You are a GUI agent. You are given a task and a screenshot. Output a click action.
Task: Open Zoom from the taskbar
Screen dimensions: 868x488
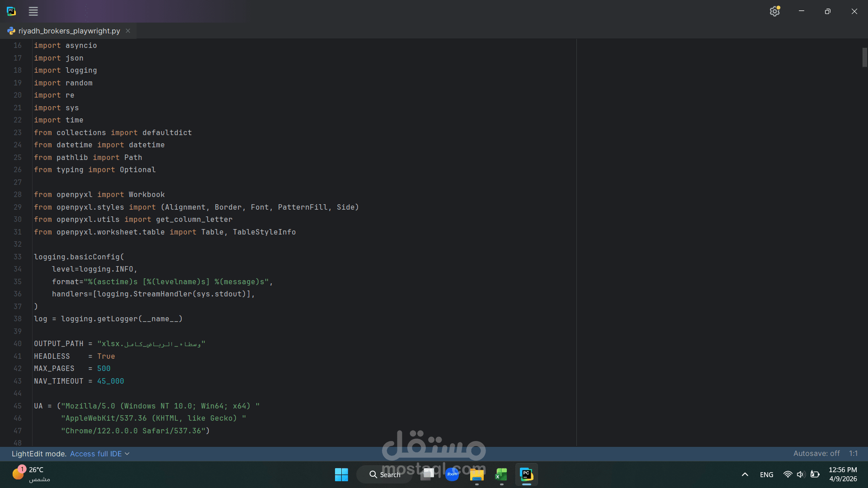[x=452, y=474]
